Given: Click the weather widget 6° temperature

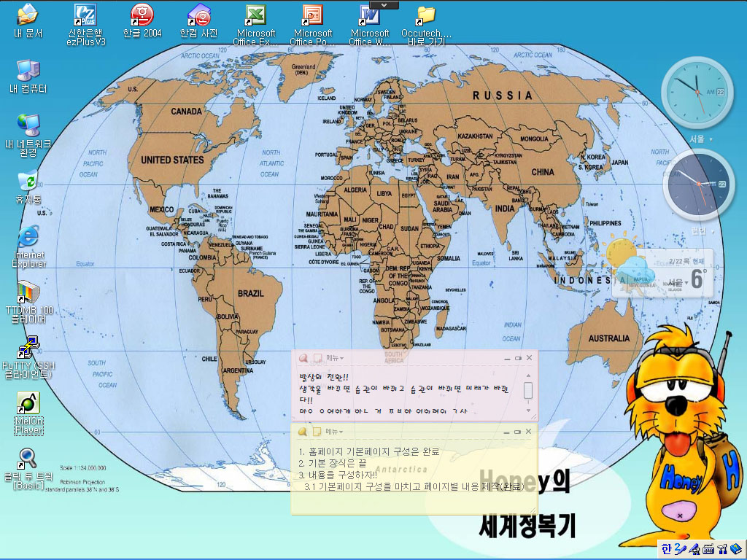Looking at the screenshot, I should click(x=698, y=278).
